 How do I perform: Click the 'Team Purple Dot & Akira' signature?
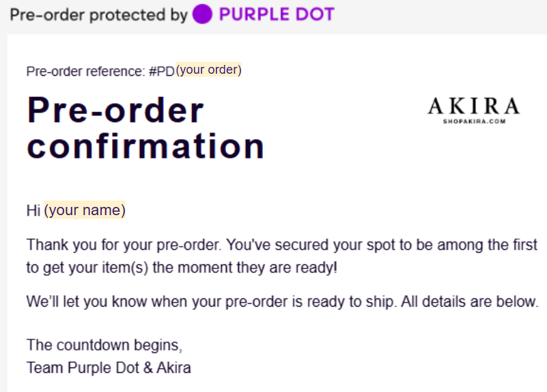pyautogui.click(x=109, y=367)
